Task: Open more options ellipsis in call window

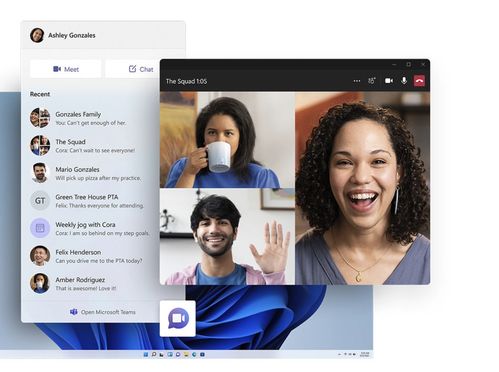Action: click(357, 81)
